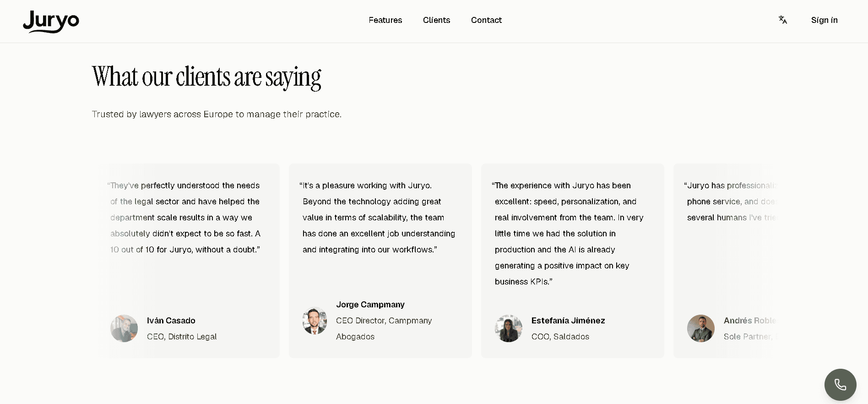Open the language translate icon
Screen dimensions: 868x404
783,20
